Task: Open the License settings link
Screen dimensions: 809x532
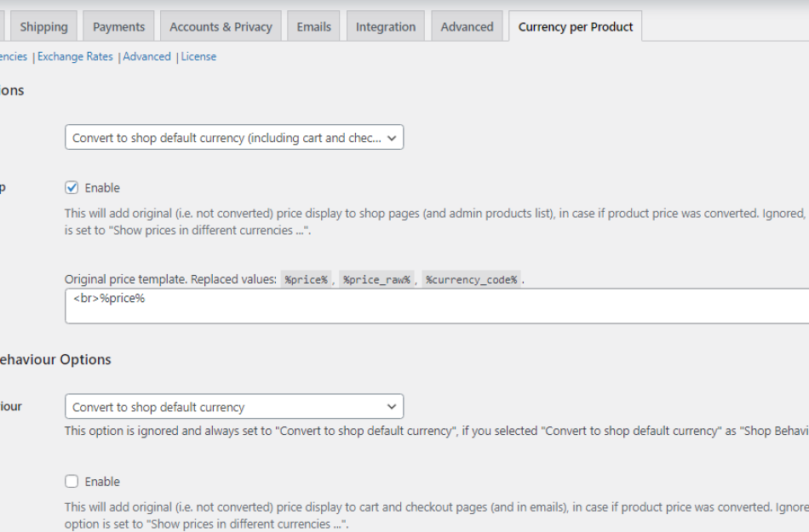Action: tap(198, 56)
